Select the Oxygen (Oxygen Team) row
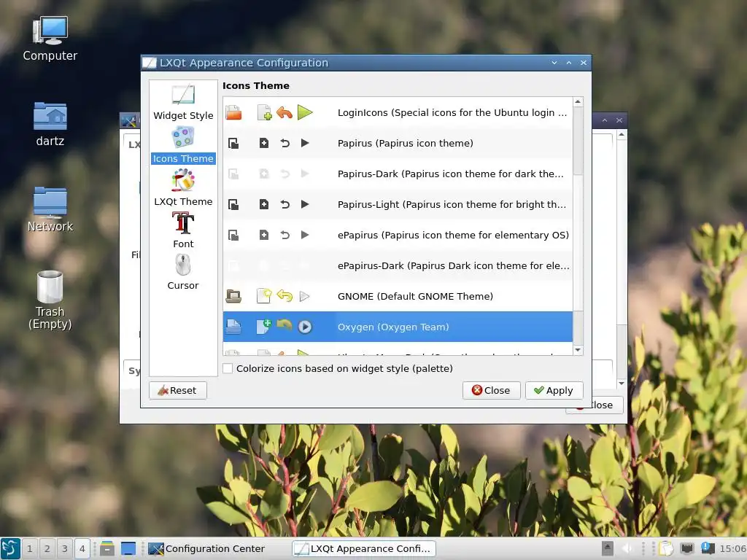747x560 pixels. pyautogui.click(x=398, y=327)
